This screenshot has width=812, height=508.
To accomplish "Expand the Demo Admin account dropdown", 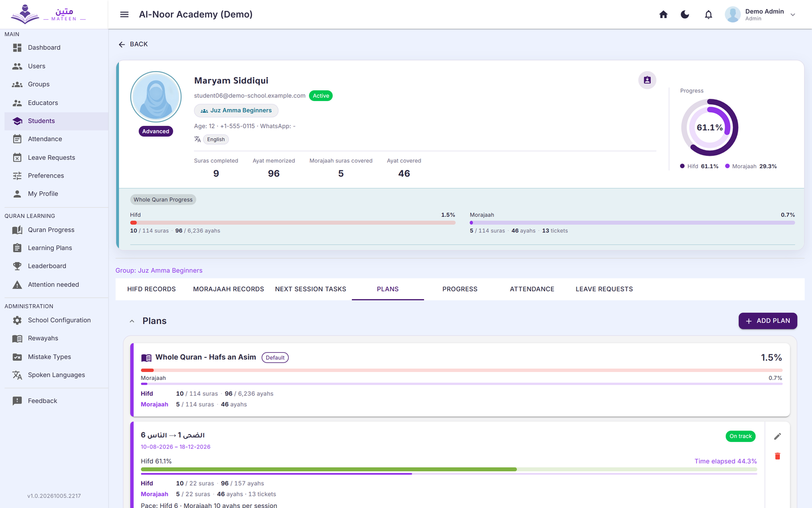I will 793,15.
